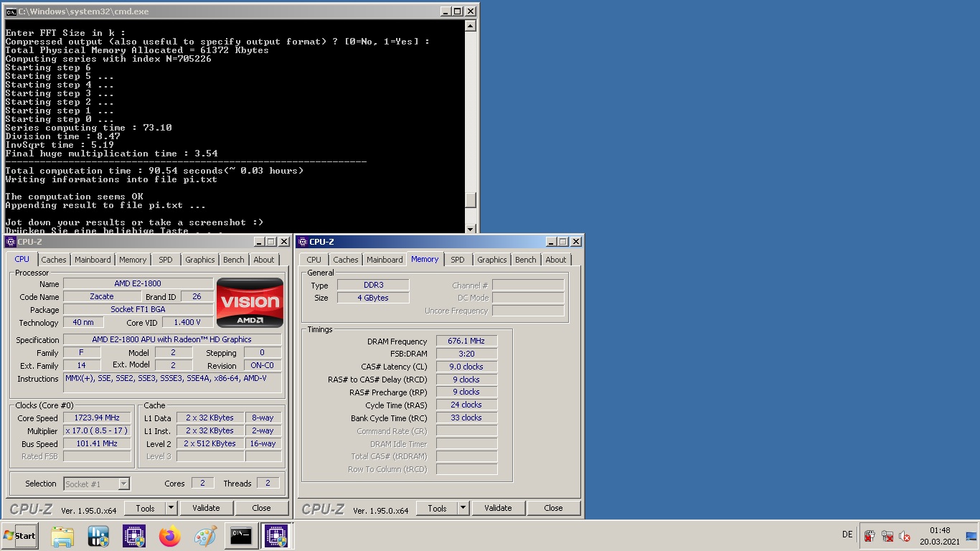The width and height of the screenshot is (980, 551).
Task: Select the active CPU-Z taskbar button after cmd
Action: (x=275, y=536)
